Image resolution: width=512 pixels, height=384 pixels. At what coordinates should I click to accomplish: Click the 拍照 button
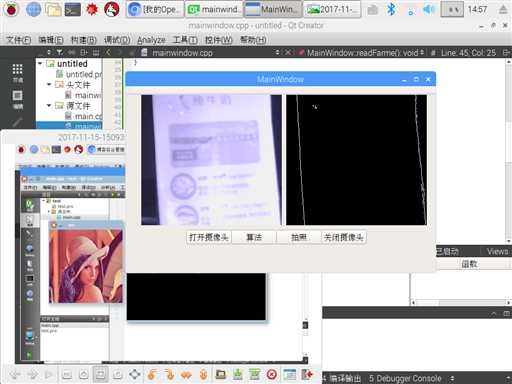(299, 237)
